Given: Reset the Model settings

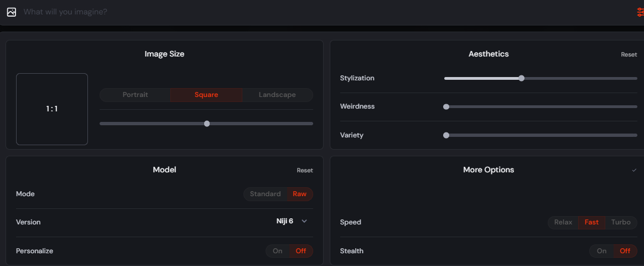Looking at the screenshot, I should coord(305,171).
